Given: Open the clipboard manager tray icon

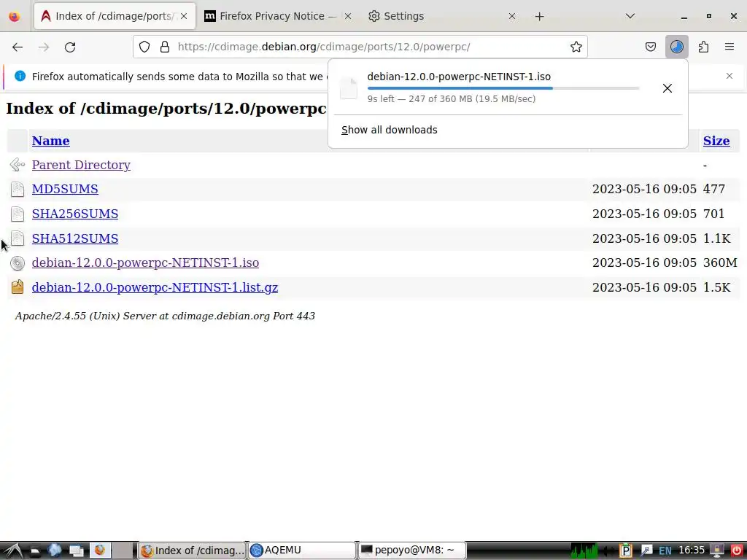Looking at the screenshot, I should 625,551.
